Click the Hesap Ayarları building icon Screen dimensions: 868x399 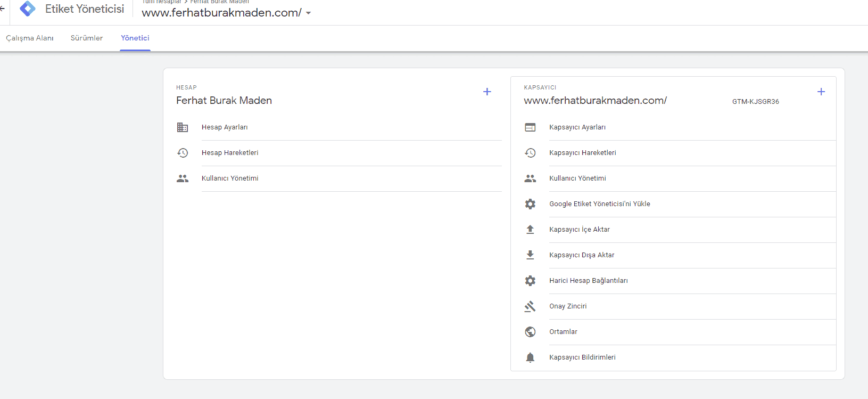[x=183, y=127]
